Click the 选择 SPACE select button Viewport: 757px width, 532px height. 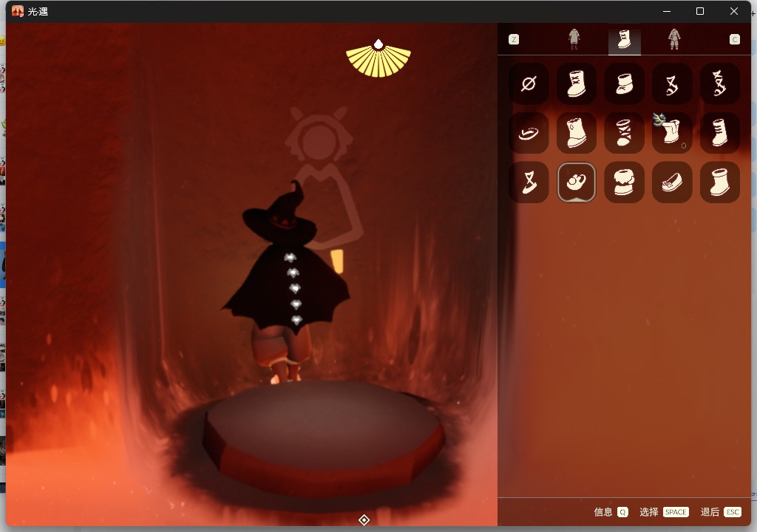[x=664, y=512]
